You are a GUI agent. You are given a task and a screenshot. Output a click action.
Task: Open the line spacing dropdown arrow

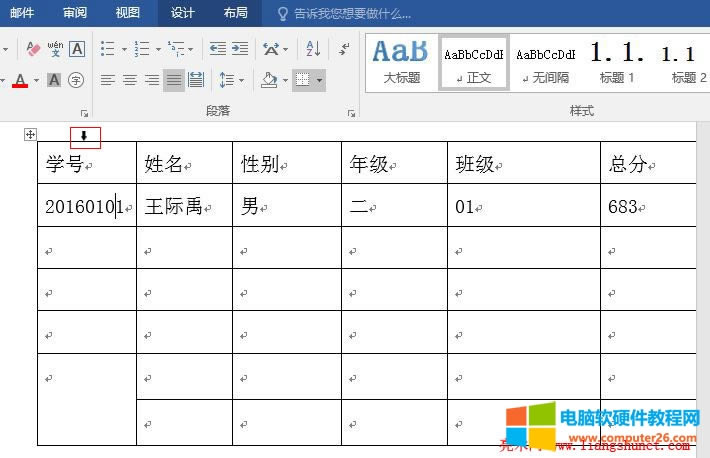click(241, 81)
